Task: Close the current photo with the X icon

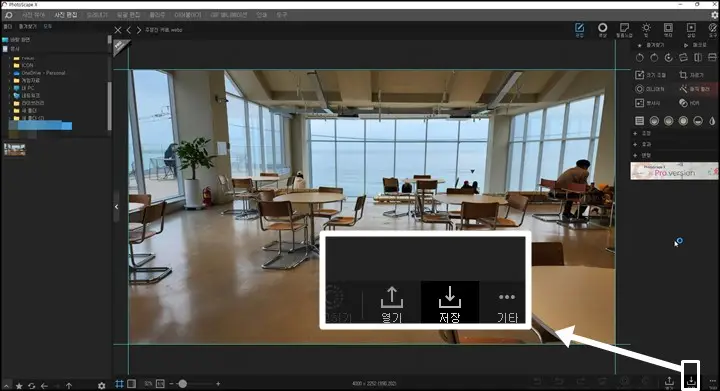Action: [x=118, y=30]
